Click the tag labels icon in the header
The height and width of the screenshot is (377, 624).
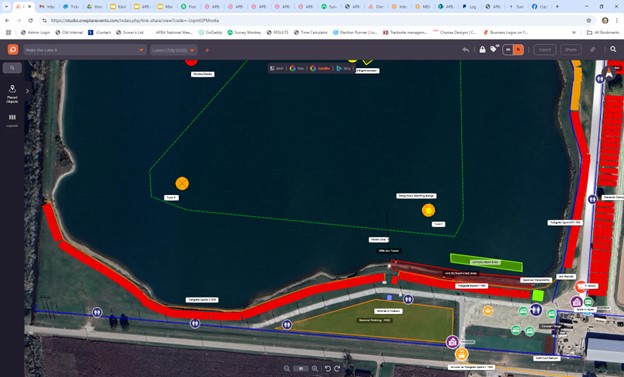tap(494, 49)
